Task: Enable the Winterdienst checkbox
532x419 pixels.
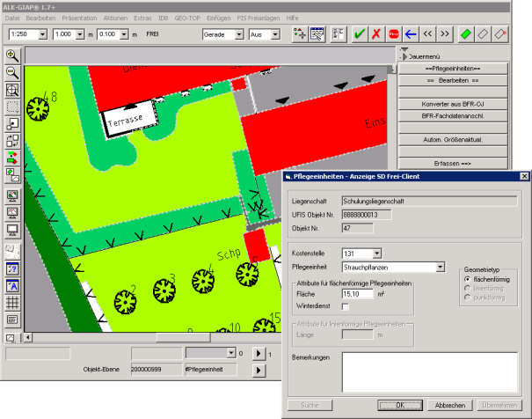Action: [x=345, y=305]
